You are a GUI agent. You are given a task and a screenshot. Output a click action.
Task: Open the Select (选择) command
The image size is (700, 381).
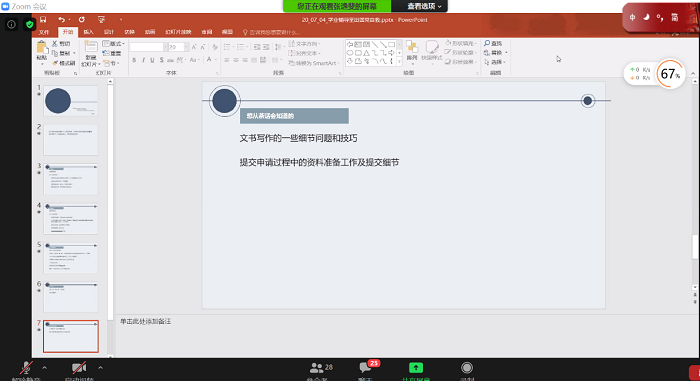tap(495, 62)
